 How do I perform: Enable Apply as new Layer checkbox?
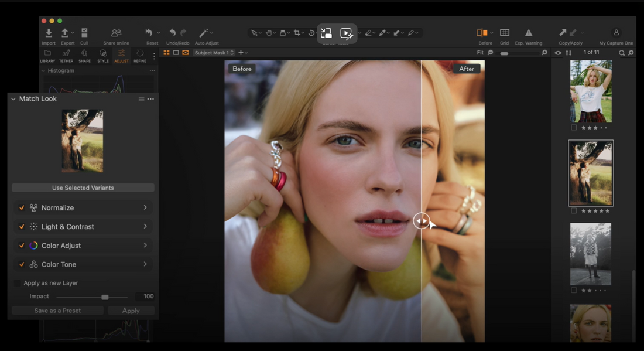pyautogui.click(x=18, y=283)
